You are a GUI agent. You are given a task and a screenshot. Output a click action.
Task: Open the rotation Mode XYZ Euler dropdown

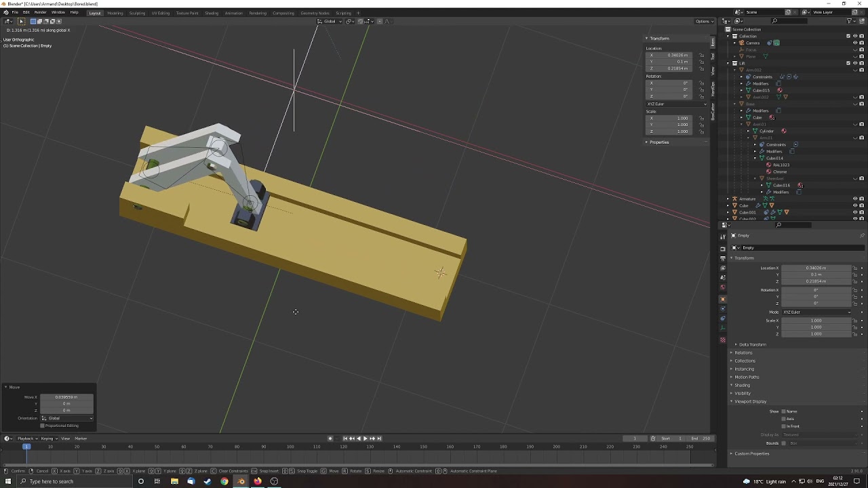(x=816, y=312)
